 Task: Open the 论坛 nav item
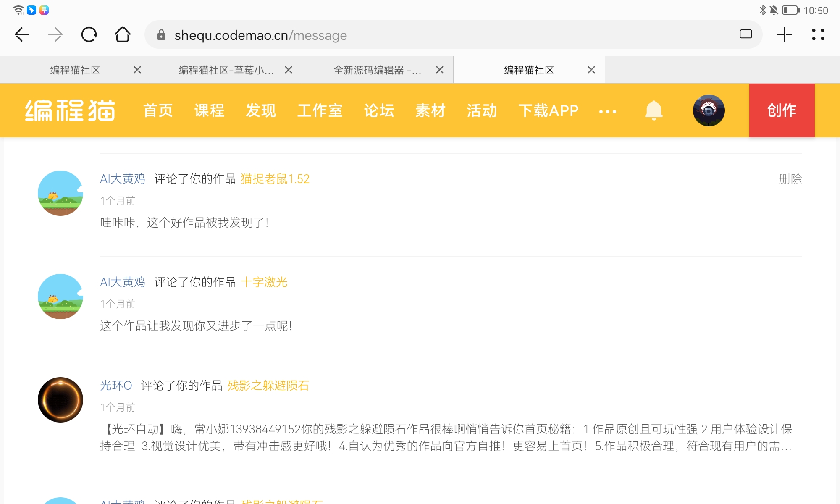[379, 110]
